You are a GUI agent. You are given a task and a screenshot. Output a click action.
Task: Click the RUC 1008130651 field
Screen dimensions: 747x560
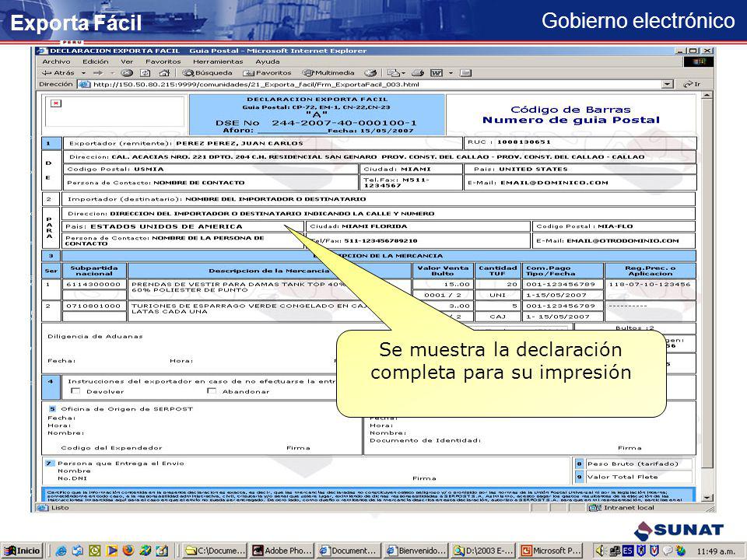coord(580,142)
